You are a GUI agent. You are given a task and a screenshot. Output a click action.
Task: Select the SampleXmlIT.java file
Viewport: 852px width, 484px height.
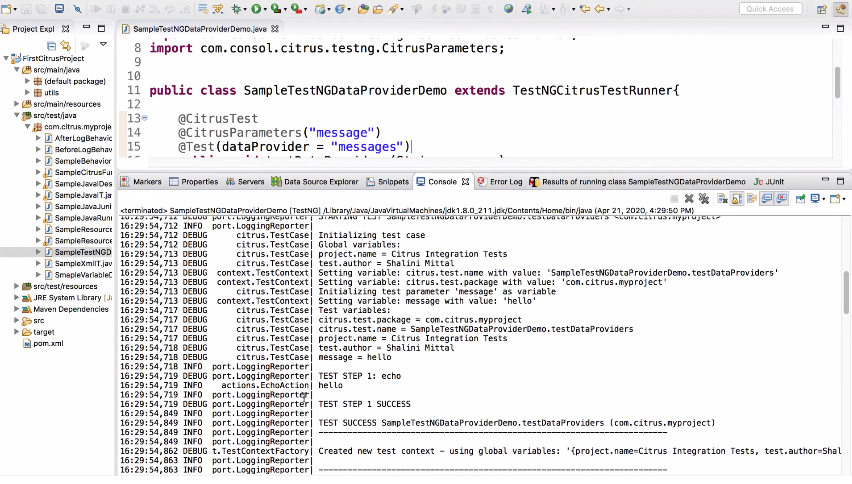pos(78,263)
